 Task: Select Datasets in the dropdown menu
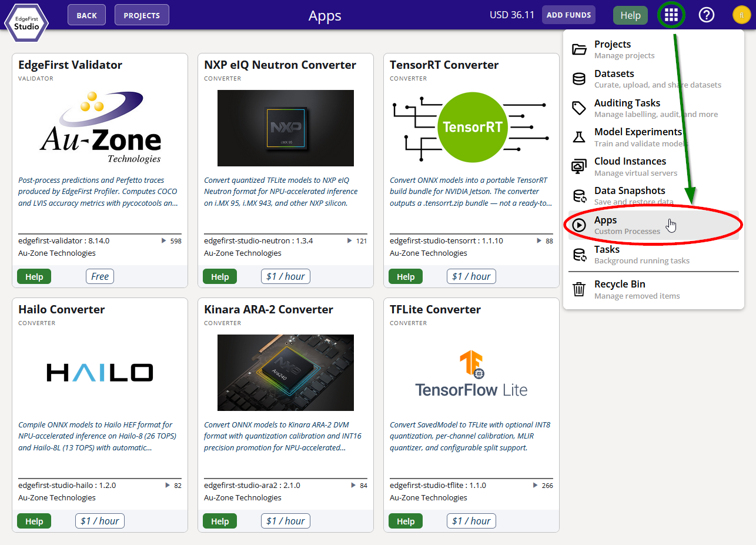(653, 79)
